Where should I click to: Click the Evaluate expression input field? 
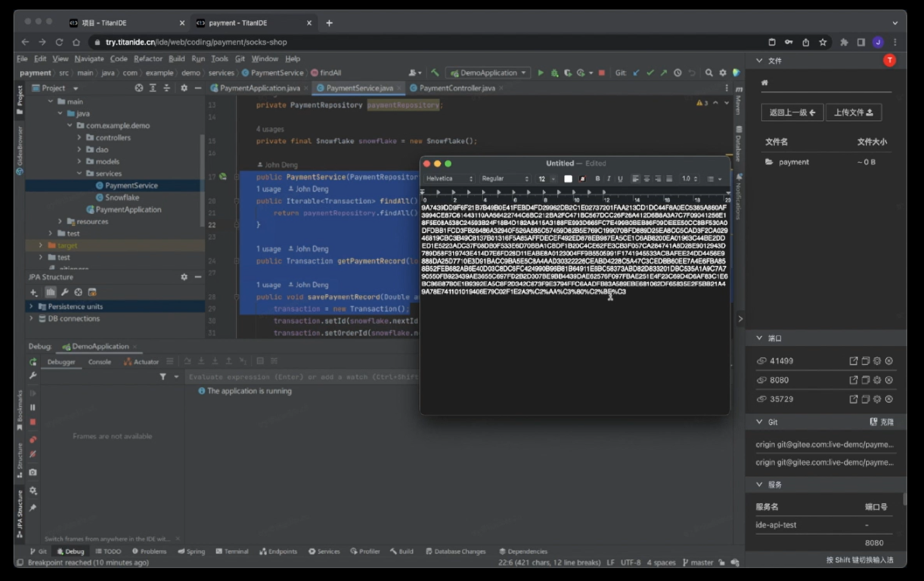tap(303, 377)
